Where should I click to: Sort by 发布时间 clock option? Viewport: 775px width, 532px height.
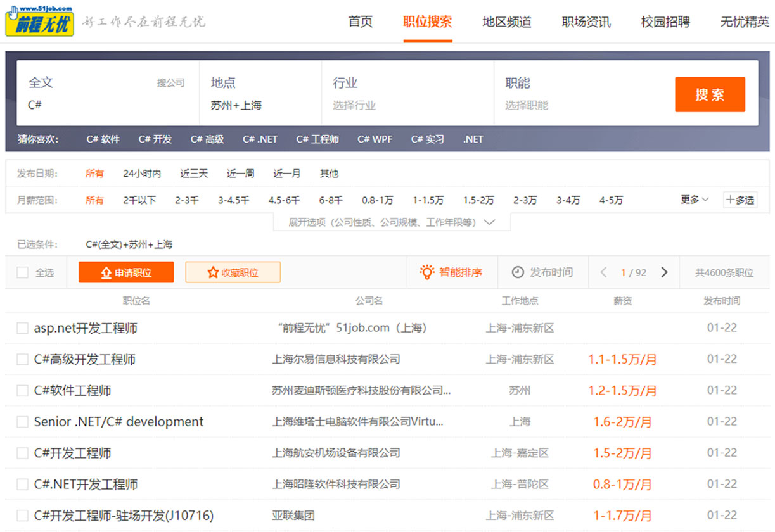tap(542, 272)
